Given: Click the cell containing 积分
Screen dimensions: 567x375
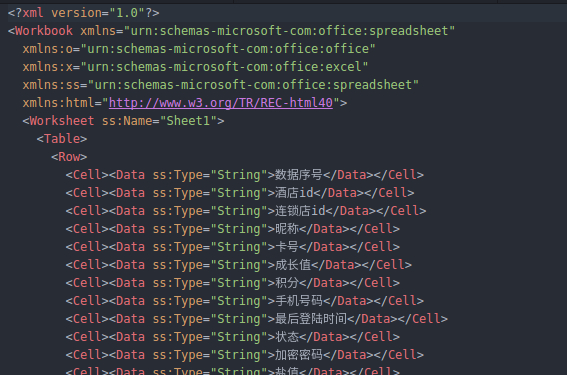Looking at the screenshot, I should [x=233, y=283].
